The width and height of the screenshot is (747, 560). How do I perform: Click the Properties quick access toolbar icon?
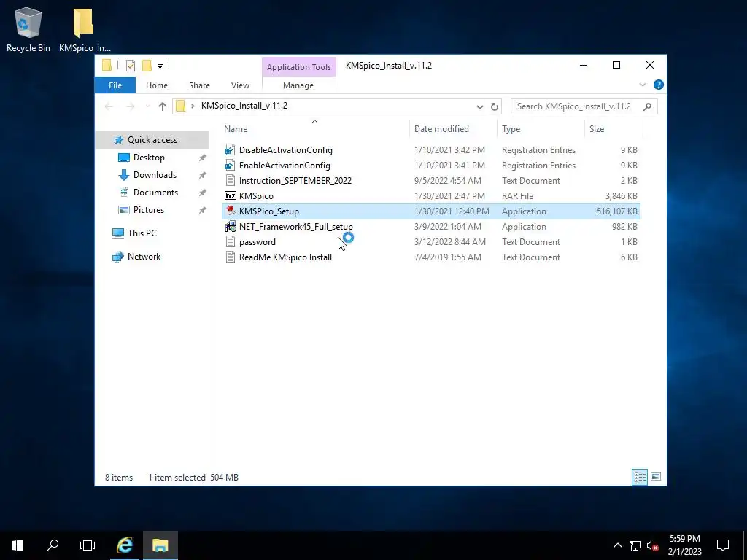(130, 66)
